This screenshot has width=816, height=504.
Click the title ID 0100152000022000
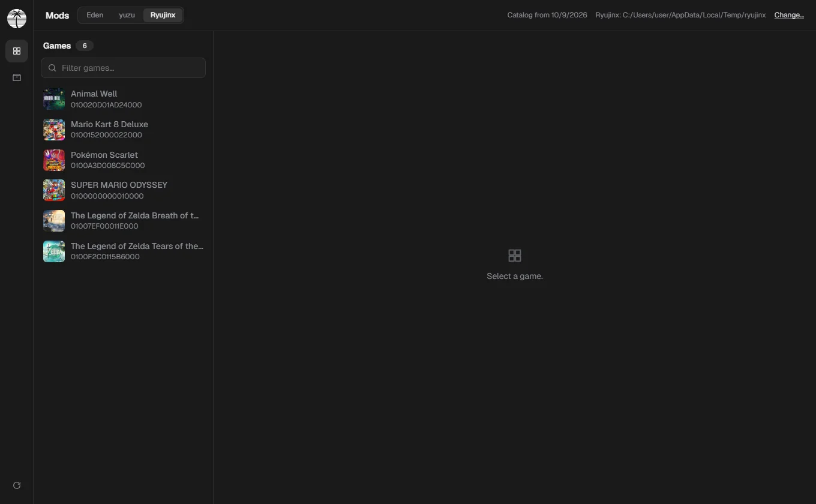click(106, 135)
